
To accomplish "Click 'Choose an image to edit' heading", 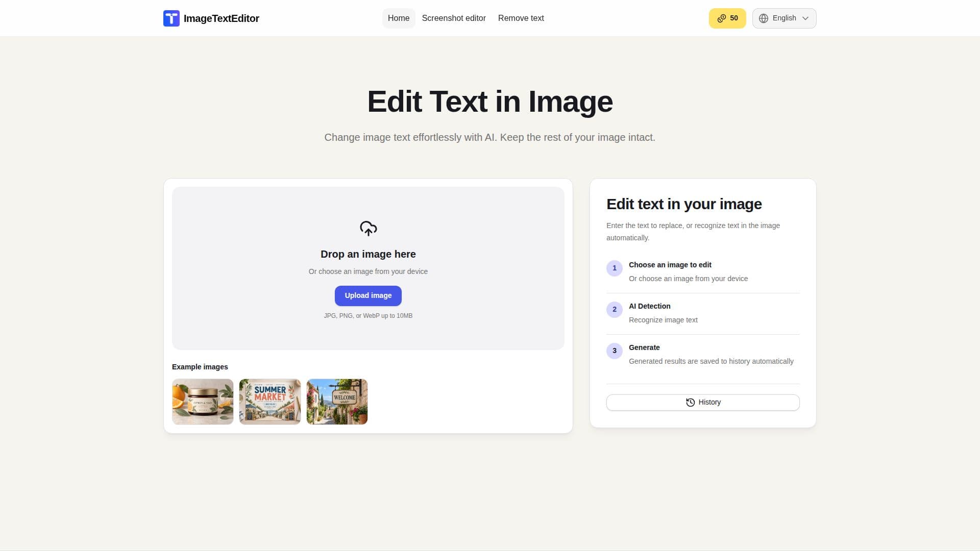I will point(670,265).
